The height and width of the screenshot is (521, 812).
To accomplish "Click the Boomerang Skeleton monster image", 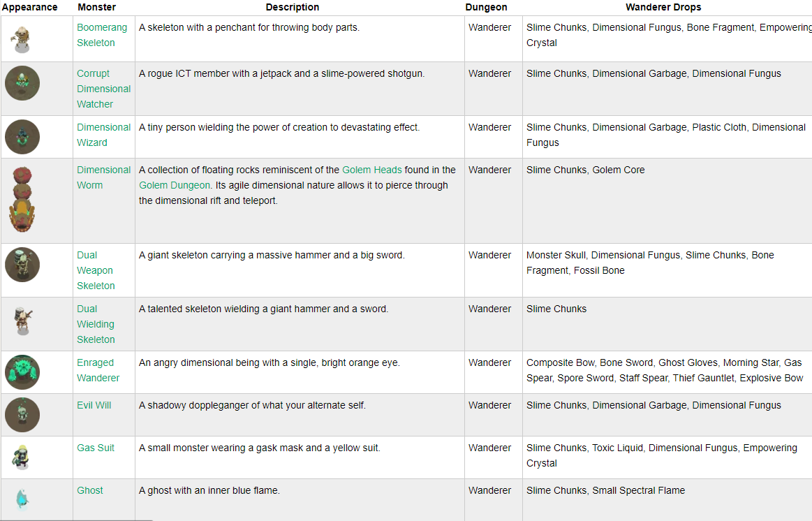I will [x=21, y=39].
